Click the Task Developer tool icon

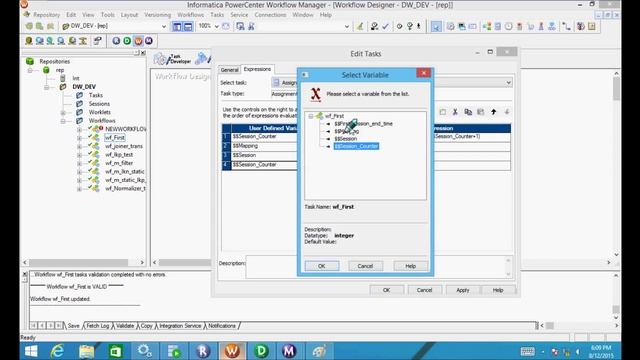pyautogui.click(x=172, y=59)
